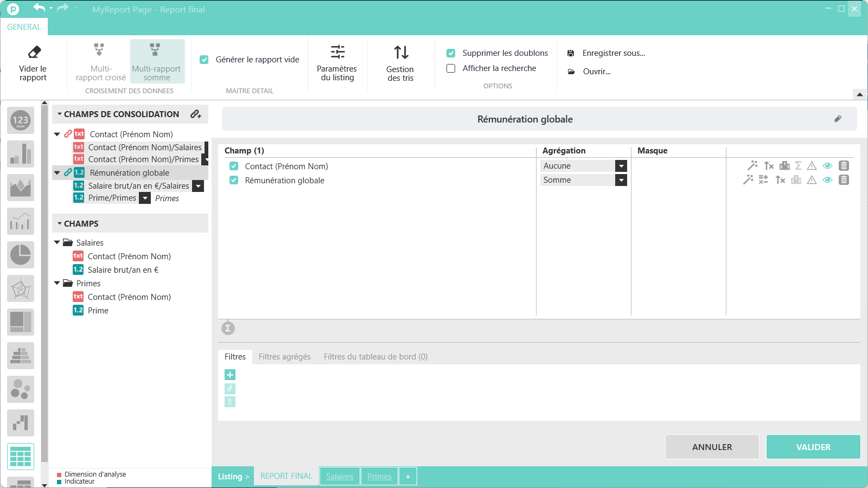868x488 pixels.
Task: Select the pie chart type in sidebar
Action: (21, 254)
